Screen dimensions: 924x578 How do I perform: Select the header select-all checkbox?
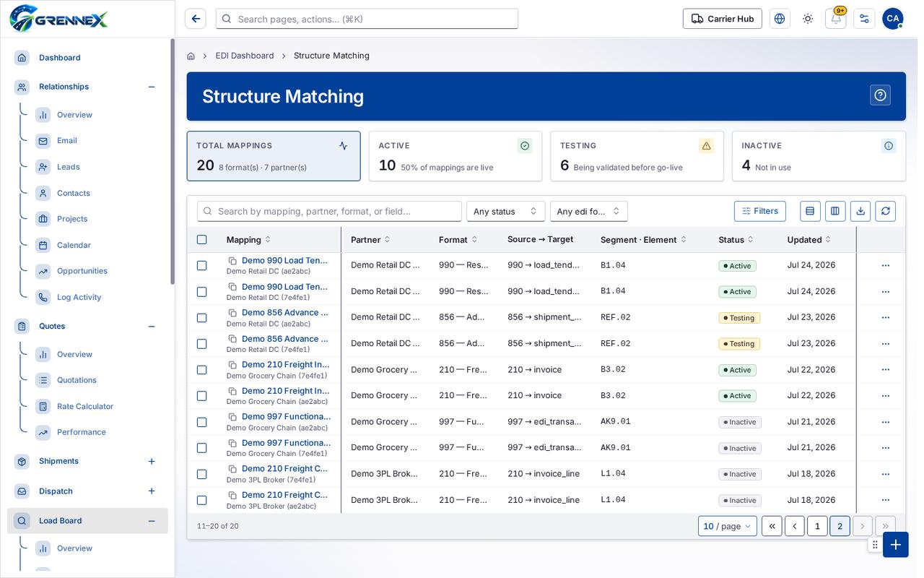coord(202,240)
